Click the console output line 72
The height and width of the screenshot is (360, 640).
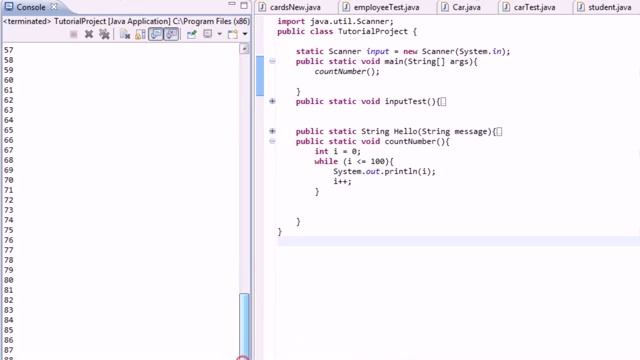pos(9,200)
